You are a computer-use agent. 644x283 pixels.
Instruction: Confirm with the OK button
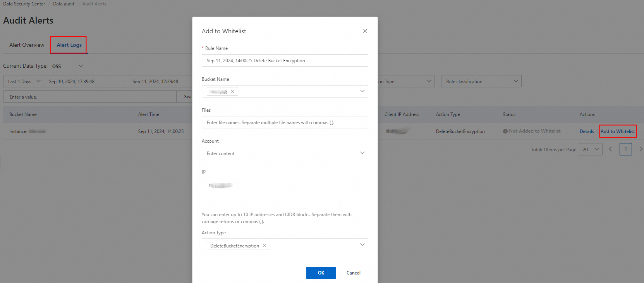(321, 273)
